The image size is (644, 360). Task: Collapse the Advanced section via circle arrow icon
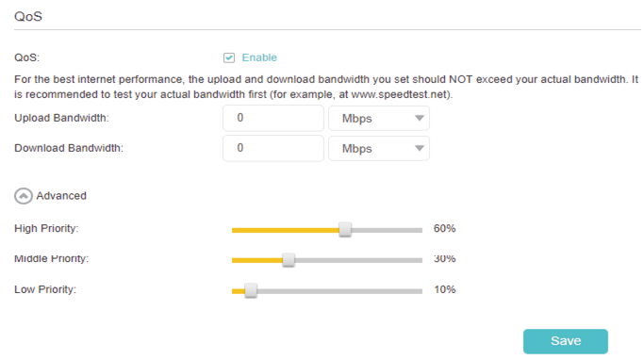[x=24, y=196]
